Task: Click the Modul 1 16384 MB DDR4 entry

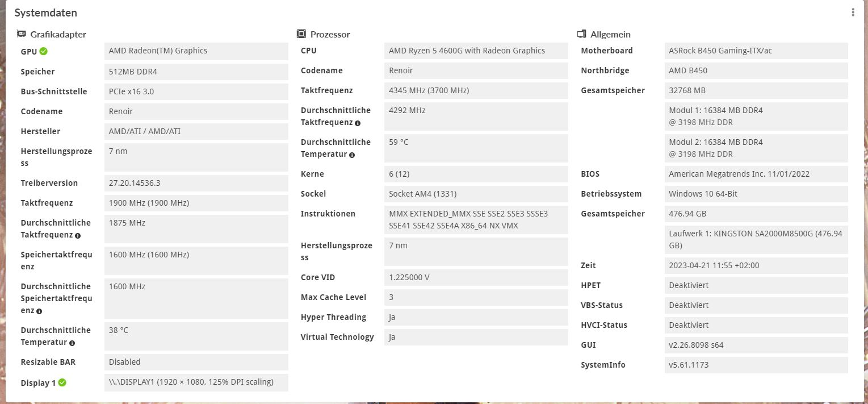Action: click(756, 116)
